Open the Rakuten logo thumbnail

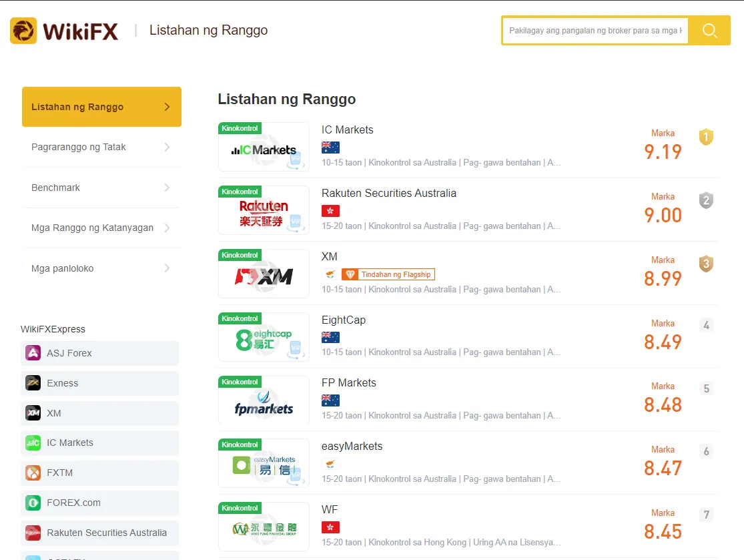point(264,210)
